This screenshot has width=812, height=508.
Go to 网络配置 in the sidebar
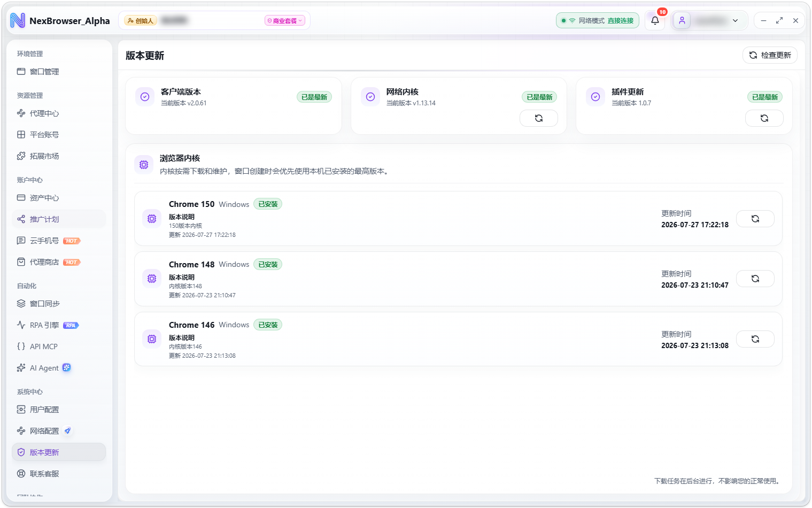pyautogui.click(x=59, y=431)
